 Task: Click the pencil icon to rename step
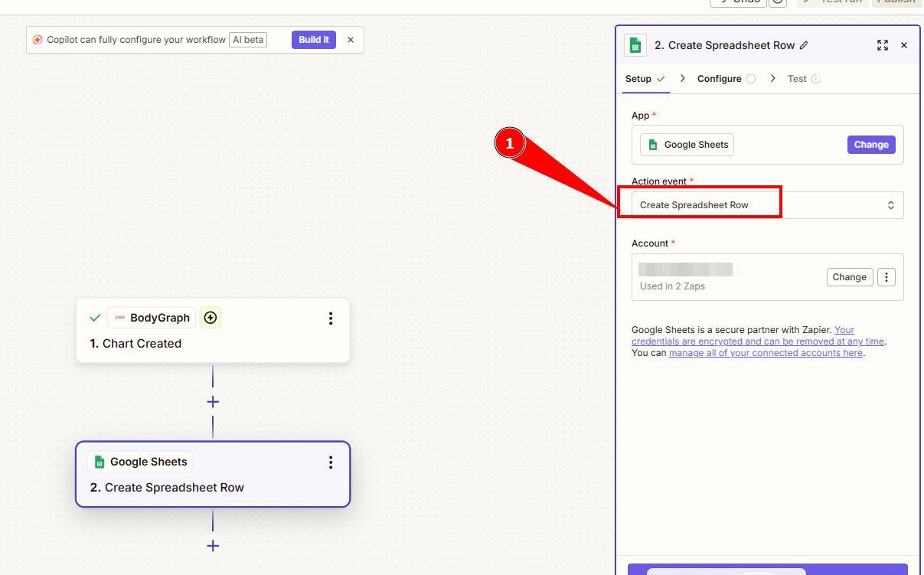point(804,45)
